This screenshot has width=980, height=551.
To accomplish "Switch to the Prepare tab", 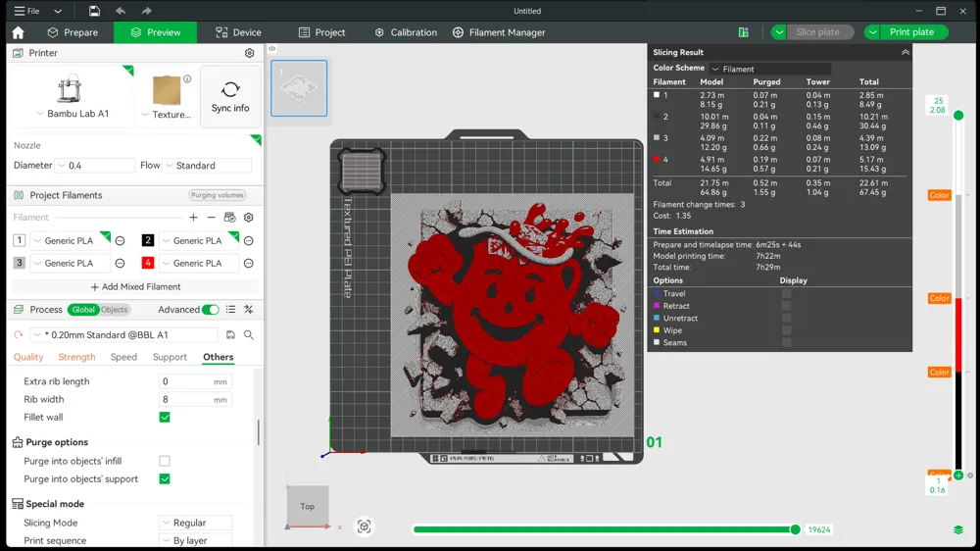I will [x=73, y=32].
